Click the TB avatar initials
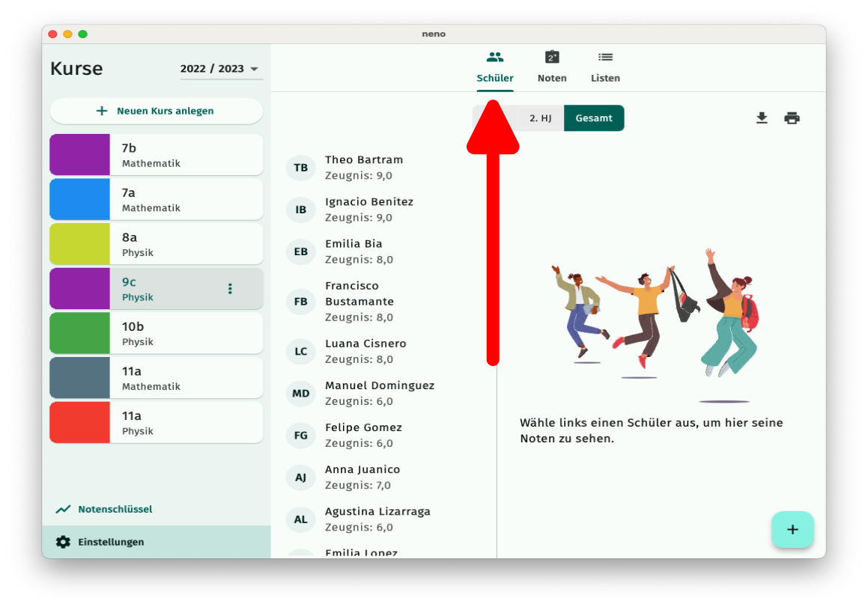This screenshot has height=607, width=868. [300, 168]
